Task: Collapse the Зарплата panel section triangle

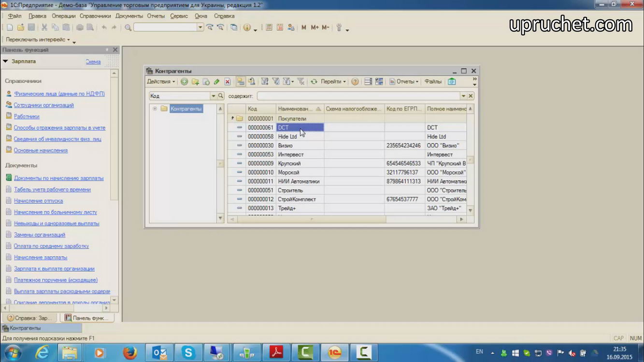Action: [x=5, y=61]
